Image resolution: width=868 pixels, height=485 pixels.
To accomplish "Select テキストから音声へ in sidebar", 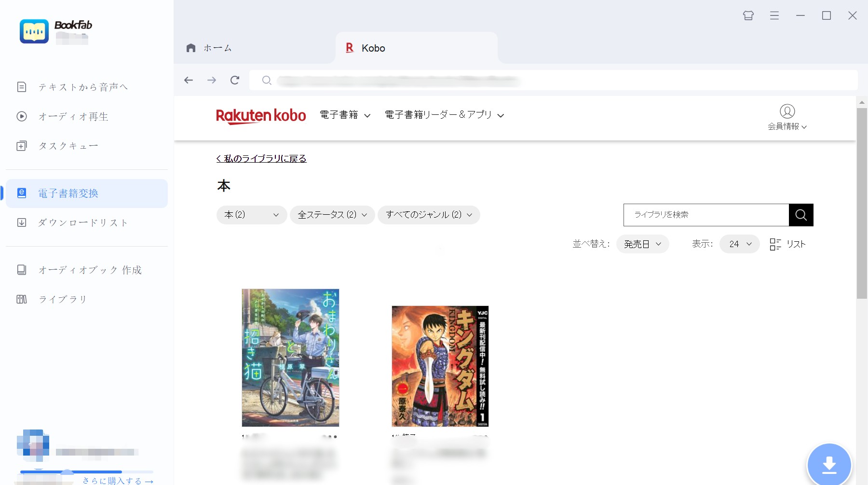I will 87,87.
